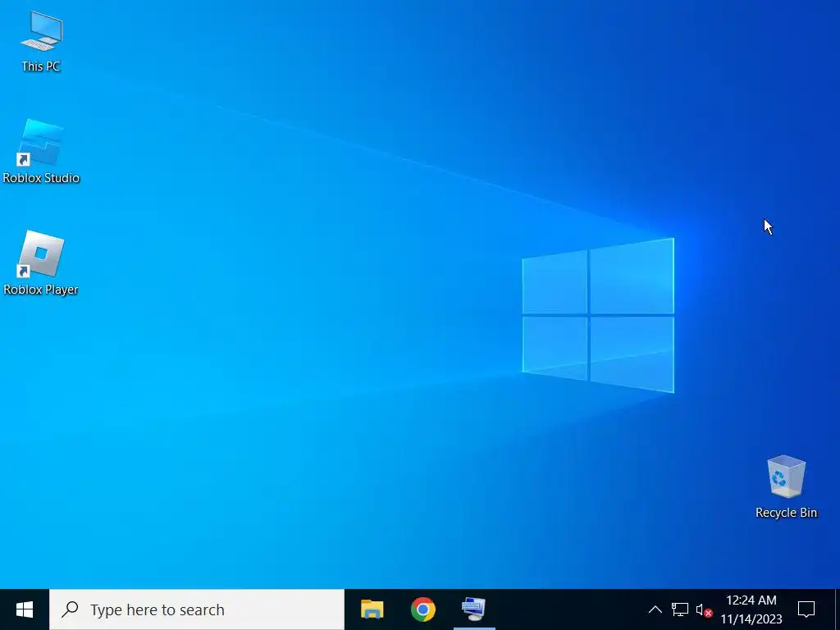Open File Explorer from the taskbar
The width and height of the screenshot is (840, 630).
point(372,609)
